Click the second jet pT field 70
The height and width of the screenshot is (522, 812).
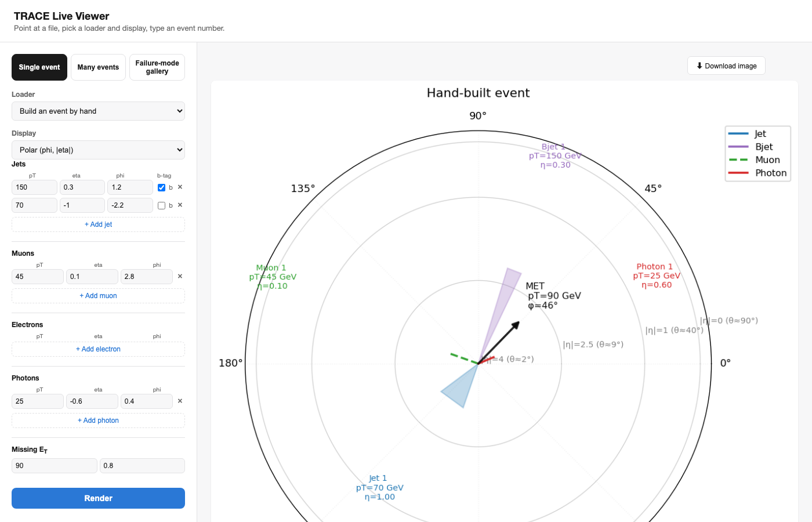[34, 205]
